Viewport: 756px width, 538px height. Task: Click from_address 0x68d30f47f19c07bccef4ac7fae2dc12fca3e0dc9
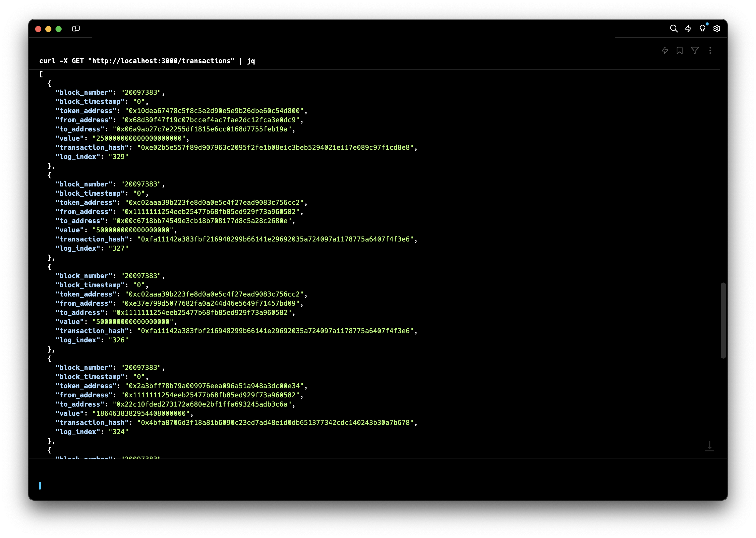coord(210,120)
